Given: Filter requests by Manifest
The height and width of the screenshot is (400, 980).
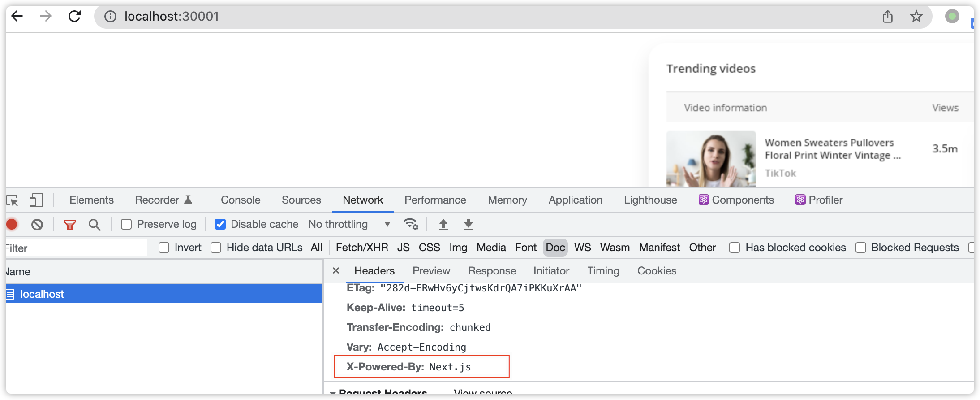Looking at the screenshot, I should [659, 248].
